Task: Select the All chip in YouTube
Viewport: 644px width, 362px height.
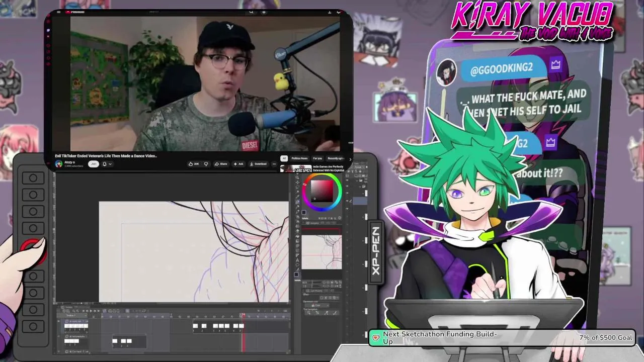Action: tap(284, 158)
